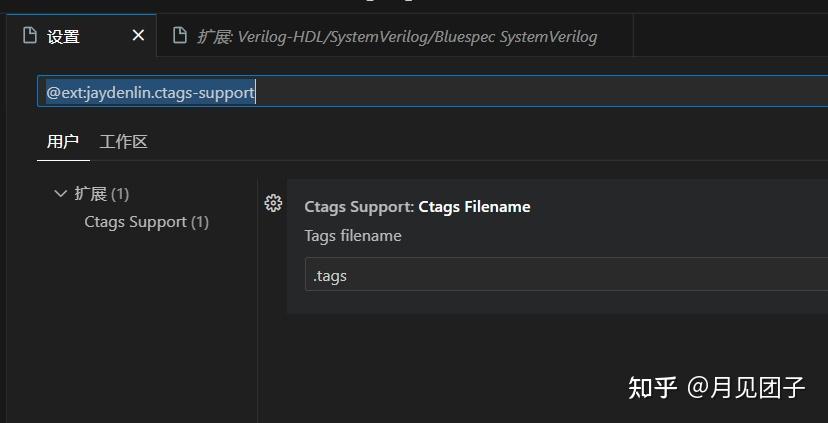Click the 知乎 @月见团子 watermark
The image size is (828, 423).
tap(716, 388)
